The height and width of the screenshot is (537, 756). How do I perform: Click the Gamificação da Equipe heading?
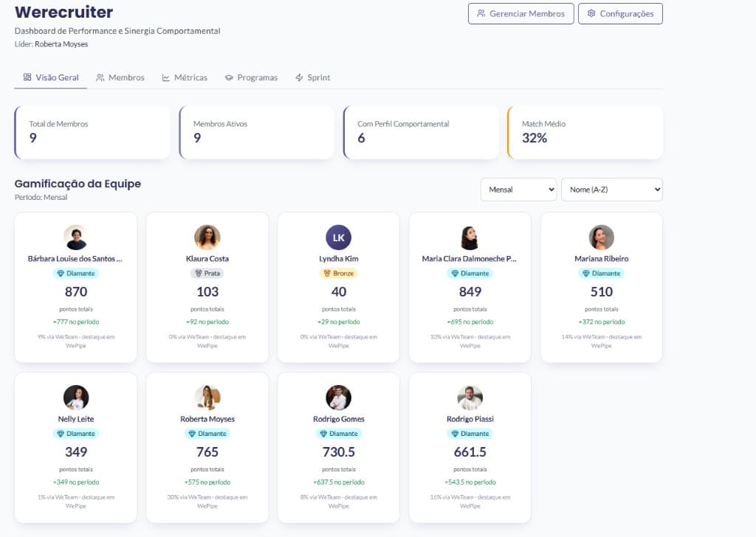(78, 184)
